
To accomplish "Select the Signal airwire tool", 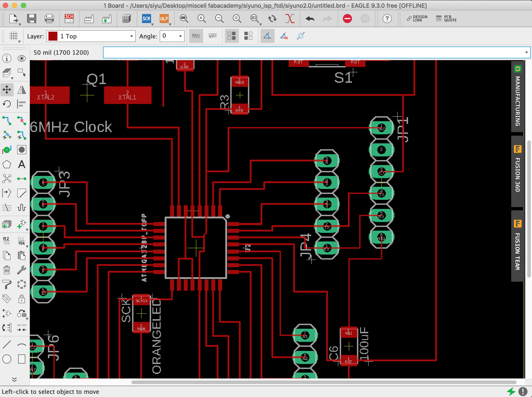I will coord(22,179).
